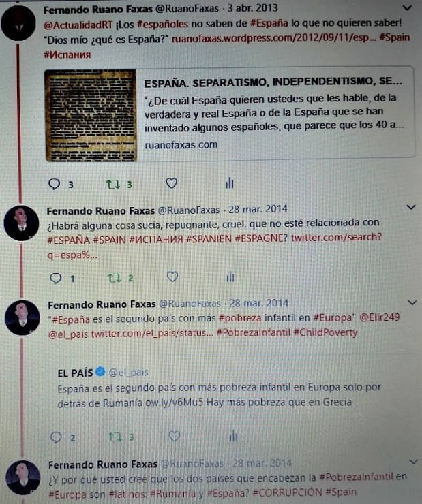Open options chevron of the 3 abr. 2013 tweet
The image size is (422, 504).
(x=408, y=8)
